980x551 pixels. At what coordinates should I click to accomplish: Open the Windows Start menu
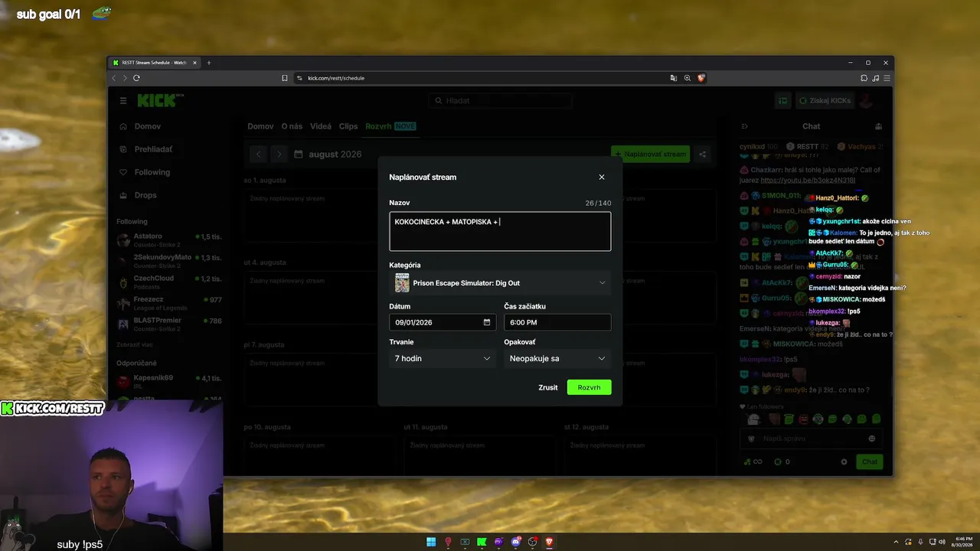[x=431, y=542]
